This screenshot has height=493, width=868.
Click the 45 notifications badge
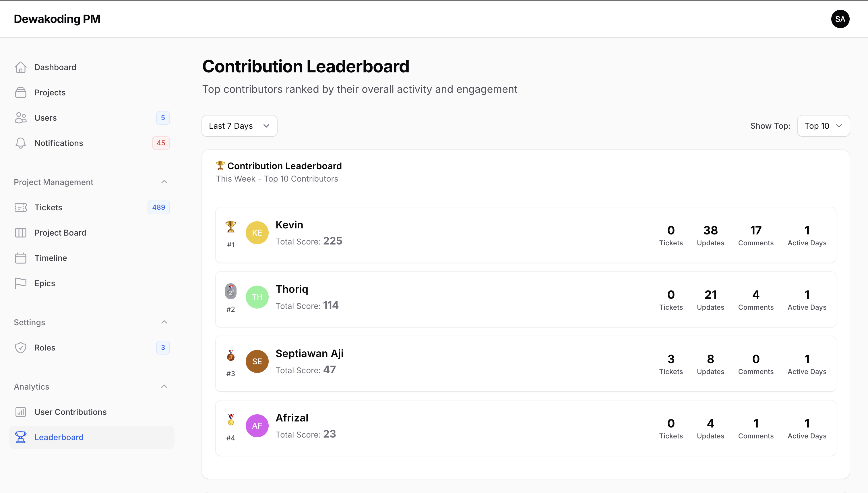pos(161,143)
